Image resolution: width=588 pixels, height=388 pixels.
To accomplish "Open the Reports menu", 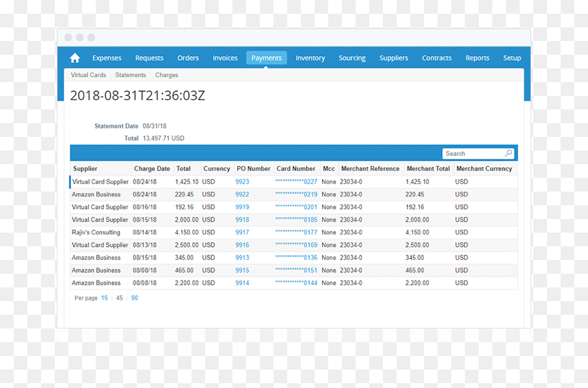I will (x=477, y=57).
